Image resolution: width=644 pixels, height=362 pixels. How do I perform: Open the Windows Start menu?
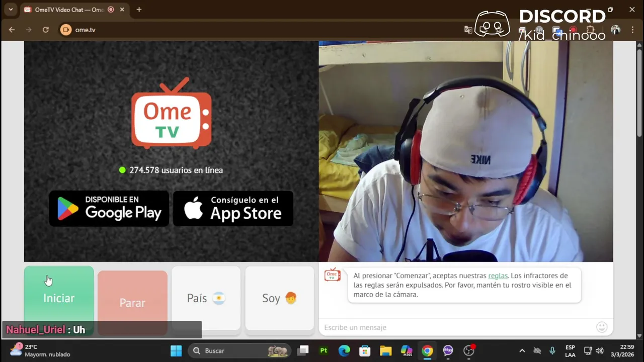click(x=176, y=350)
